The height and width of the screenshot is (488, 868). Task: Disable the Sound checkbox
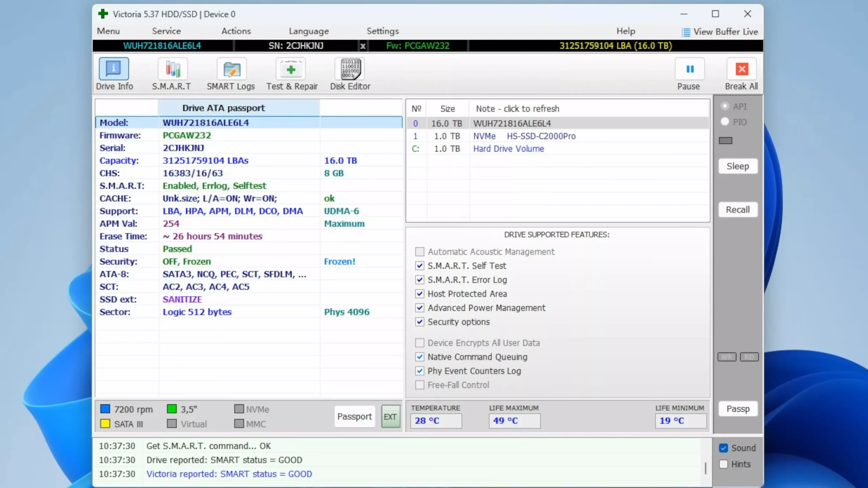(x=723, y=448)
